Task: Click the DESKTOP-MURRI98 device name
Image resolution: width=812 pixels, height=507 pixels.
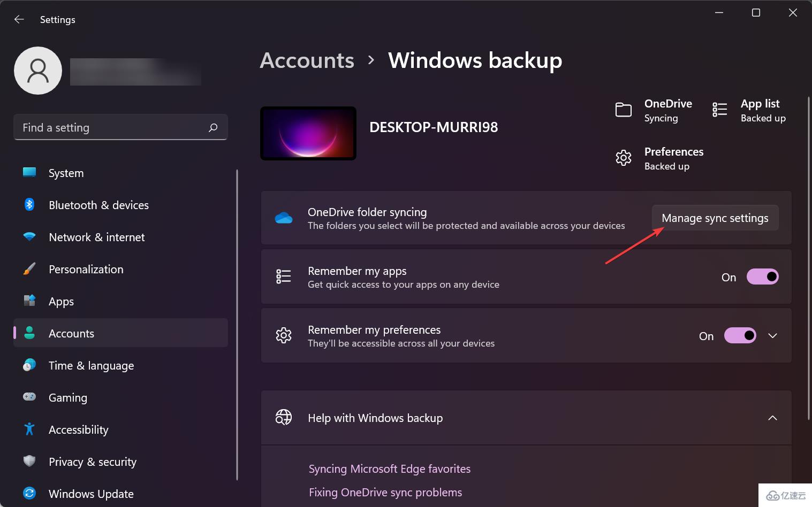Action: click(x=434, y=127)
